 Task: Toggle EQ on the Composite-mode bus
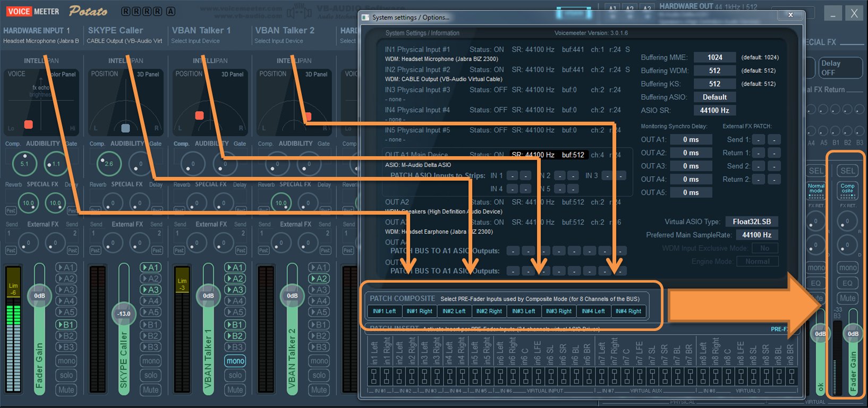tap(848, 284)
